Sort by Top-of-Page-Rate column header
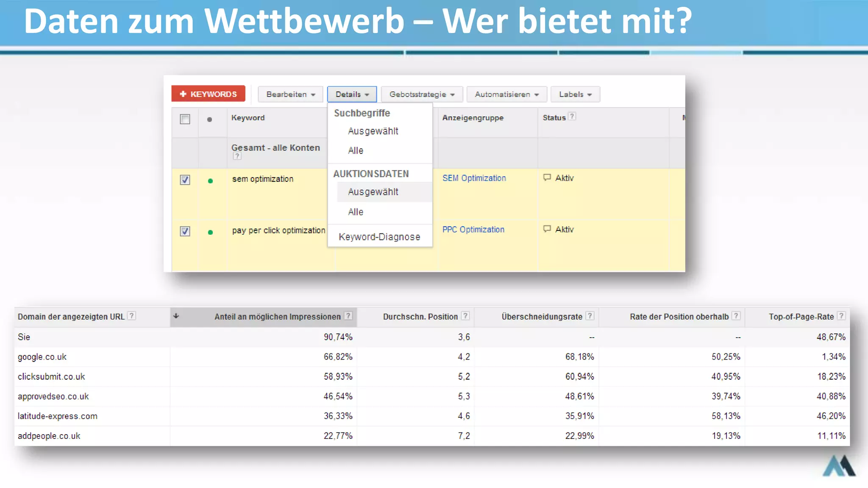Viewport: 868px width, 488px height. [x=801, y=317]
